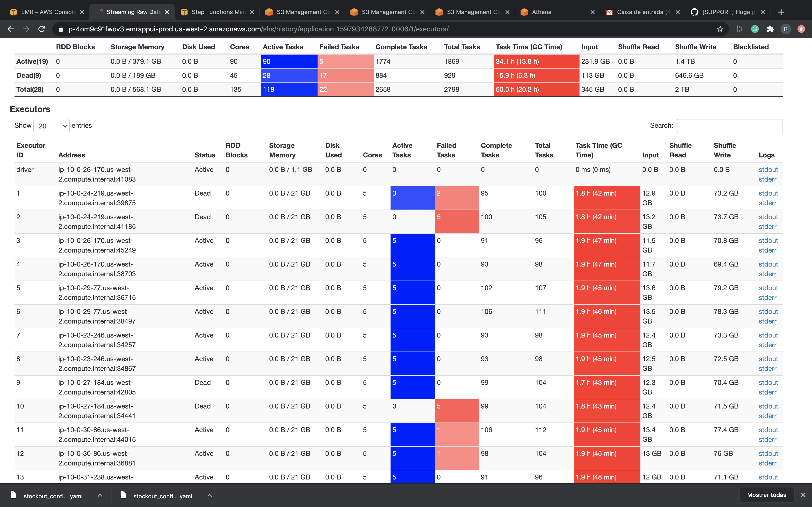Open a new browser tab
Viewport: 812px width, 507px height.
pos(781,12)
